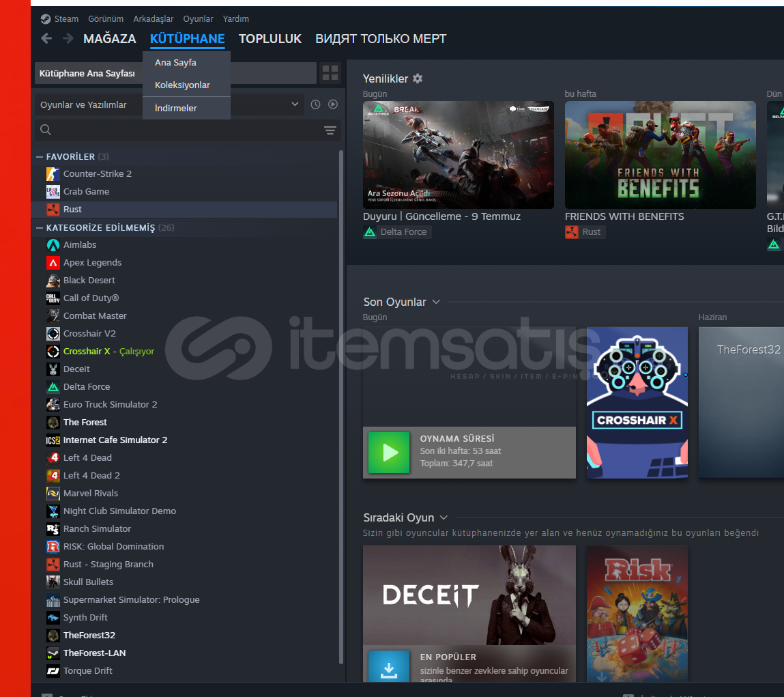Click the Aimlabs game icon
The width and height of the screenshot is (784, 697).
point(53,244)
